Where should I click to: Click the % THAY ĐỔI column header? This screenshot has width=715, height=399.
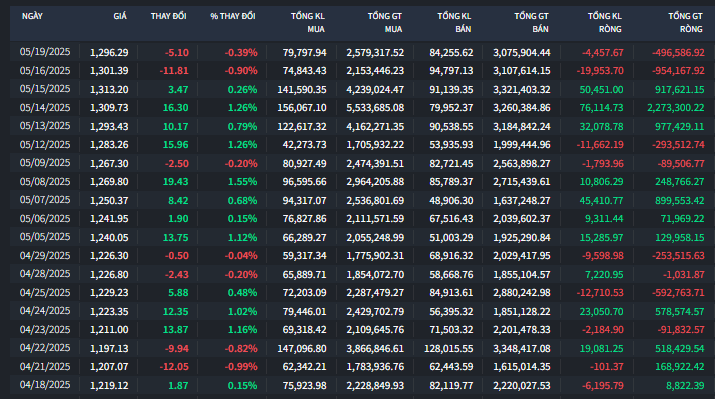(x=233, y=16)
